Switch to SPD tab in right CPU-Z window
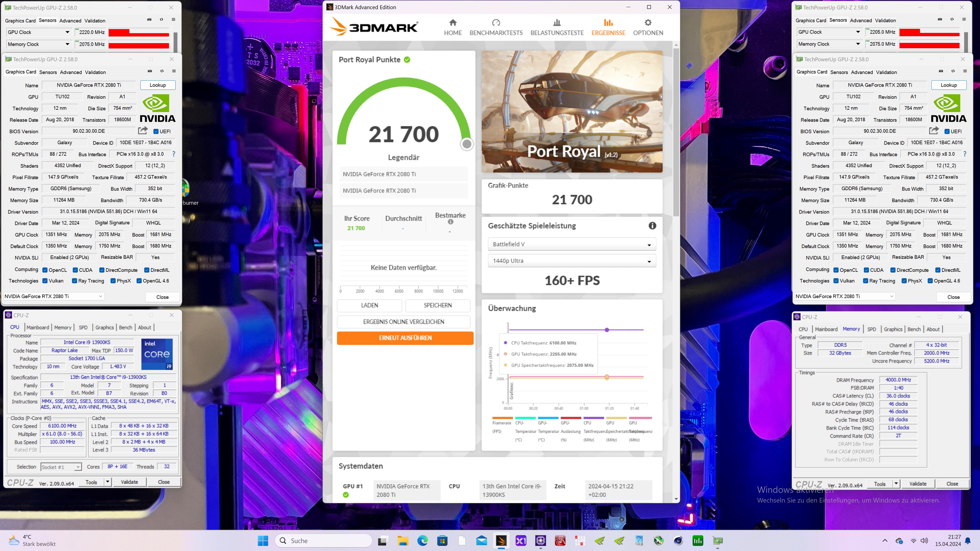 [x=872, y=329]
